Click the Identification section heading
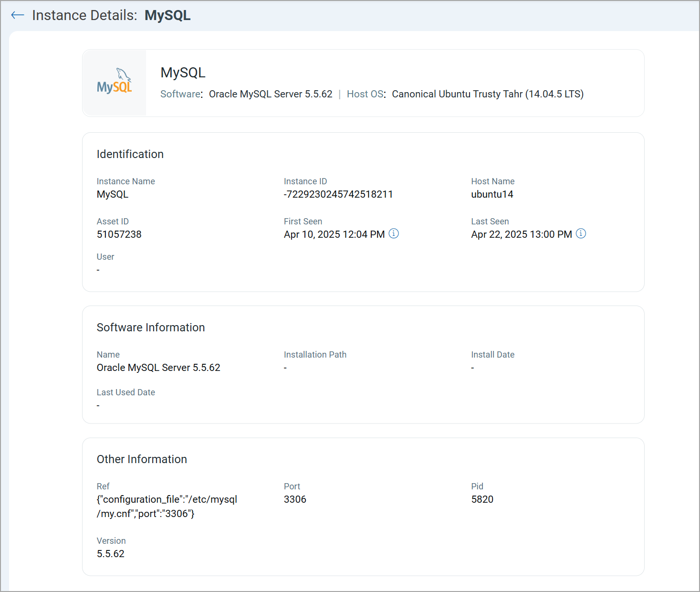 (130, 154)
